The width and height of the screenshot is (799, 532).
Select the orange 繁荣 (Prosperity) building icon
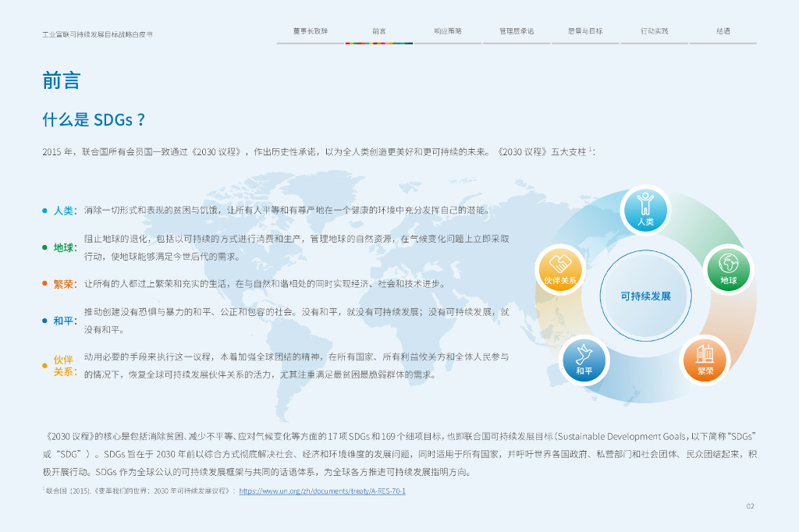click(x=705, y=359)
